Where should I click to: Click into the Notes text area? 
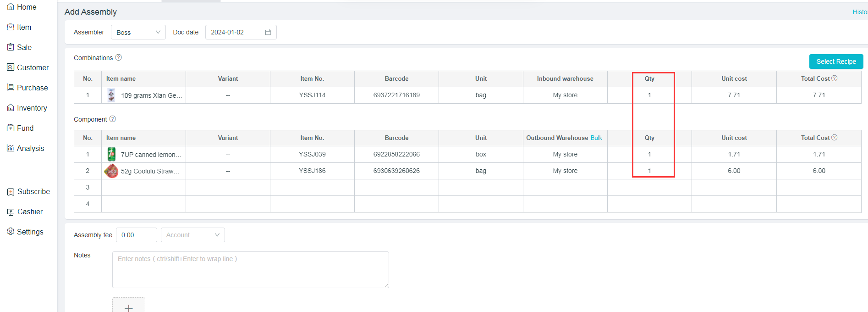click(x=250, y=270)
